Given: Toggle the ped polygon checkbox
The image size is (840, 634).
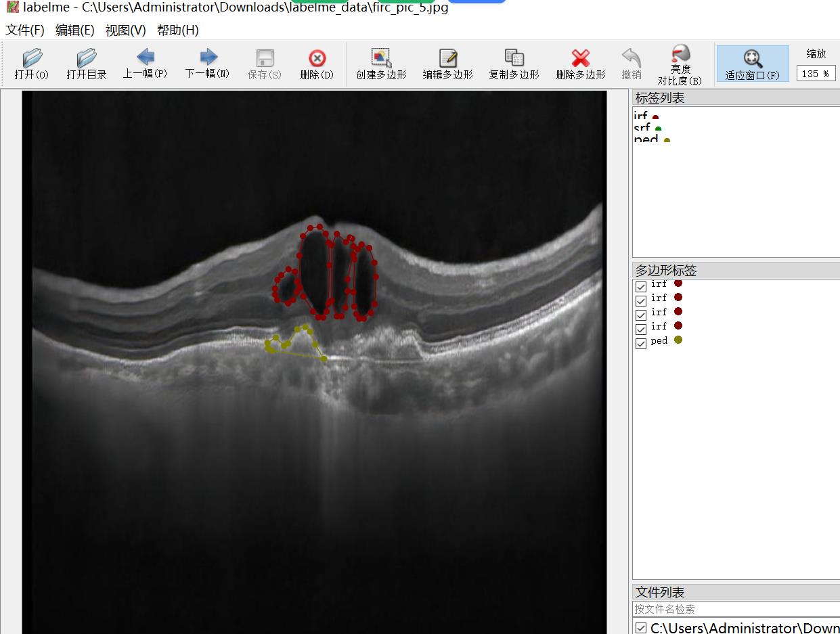Looking at the screenshot, I should tap(641, 344).
